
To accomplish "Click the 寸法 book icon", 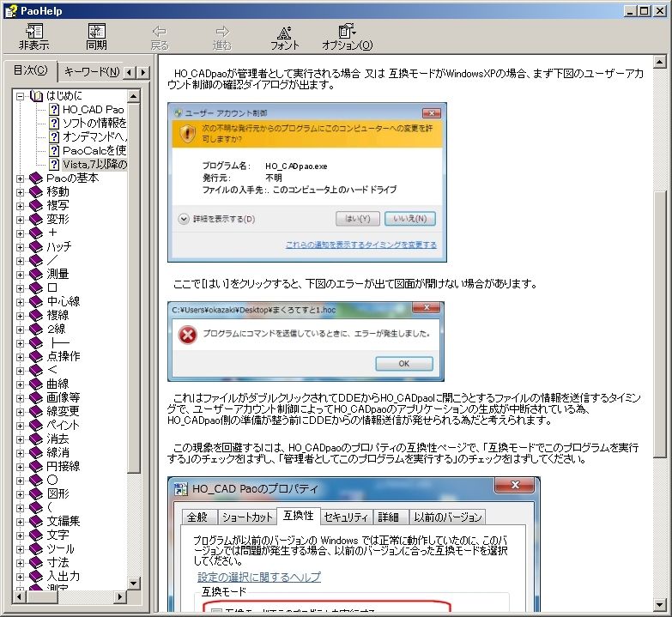I will pos(35,563).
